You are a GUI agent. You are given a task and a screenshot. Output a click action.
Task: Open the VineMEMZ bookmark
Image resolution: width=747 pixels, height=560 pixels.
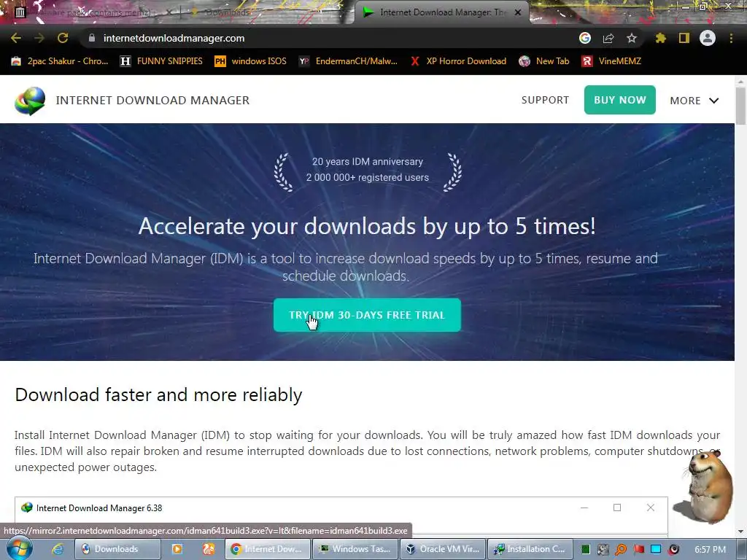click(x=611, y=61)
